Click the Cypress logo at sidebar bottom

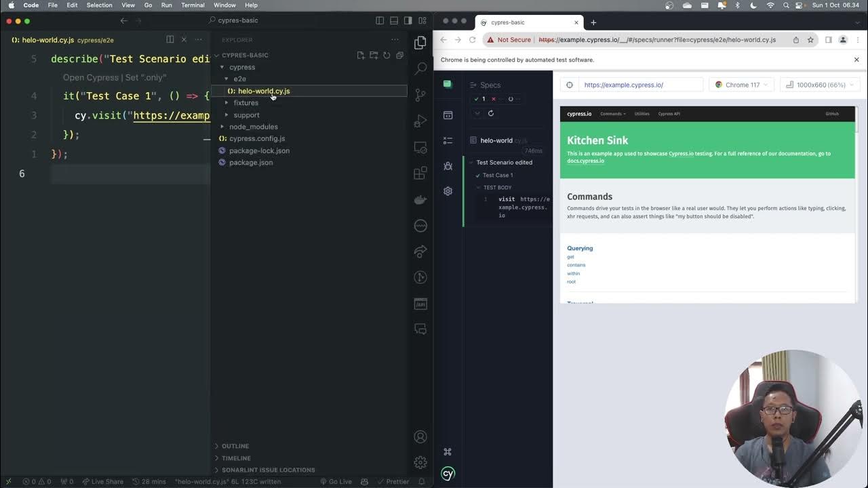point(448,474)
